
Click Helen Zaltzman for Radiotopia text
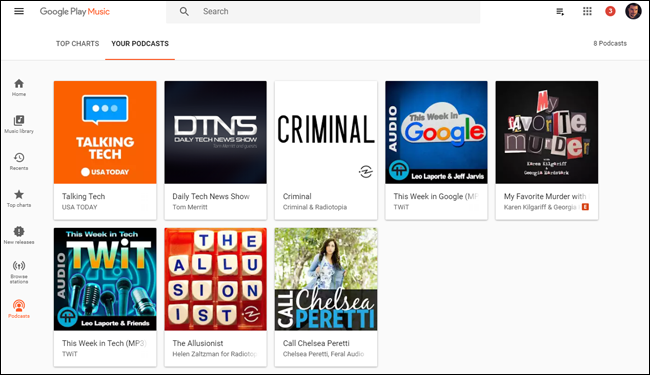[215, 354]
